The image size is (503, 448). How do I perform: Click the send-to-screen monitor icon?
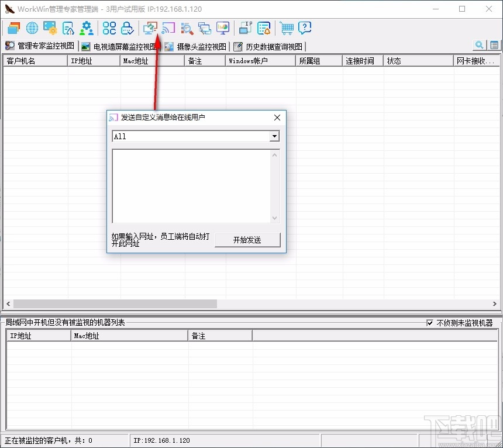tap(150, 27)
